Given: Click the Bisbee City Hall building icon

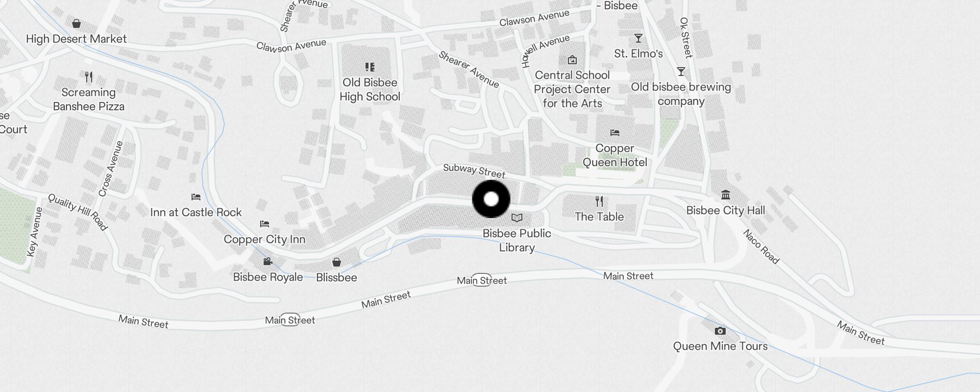Looking at the screenshot, I should [x=726, y=195].
